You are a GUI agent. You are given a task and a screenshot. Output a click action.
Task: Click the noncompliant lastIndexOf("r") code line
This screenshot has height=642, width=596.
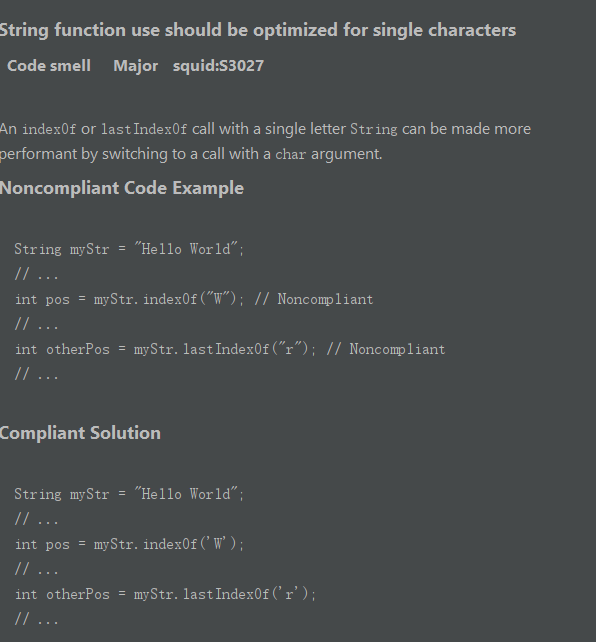pyautogui.click(x=230, y=349)
